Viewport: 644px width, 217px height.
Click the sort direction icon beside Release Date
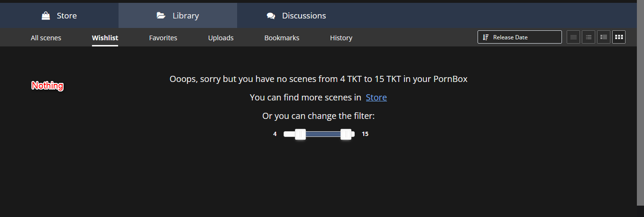[x=486, y=37]
